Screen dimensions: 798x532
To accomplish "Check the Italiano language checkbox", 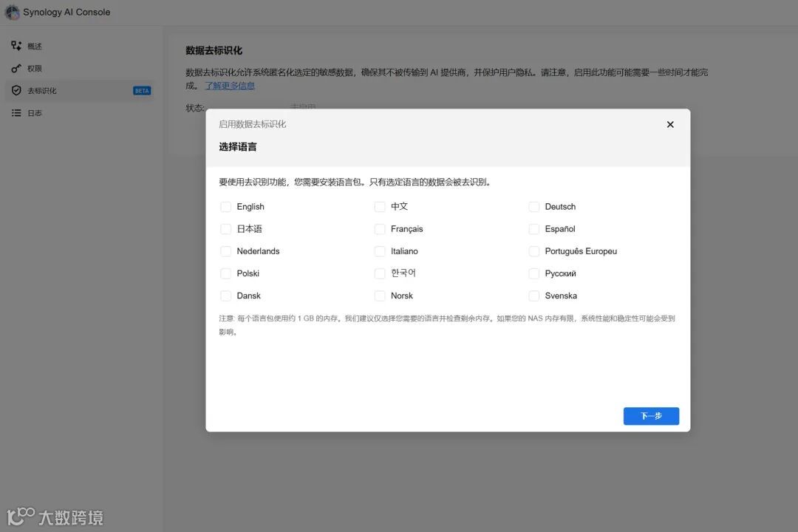I will tap(380, 251).
